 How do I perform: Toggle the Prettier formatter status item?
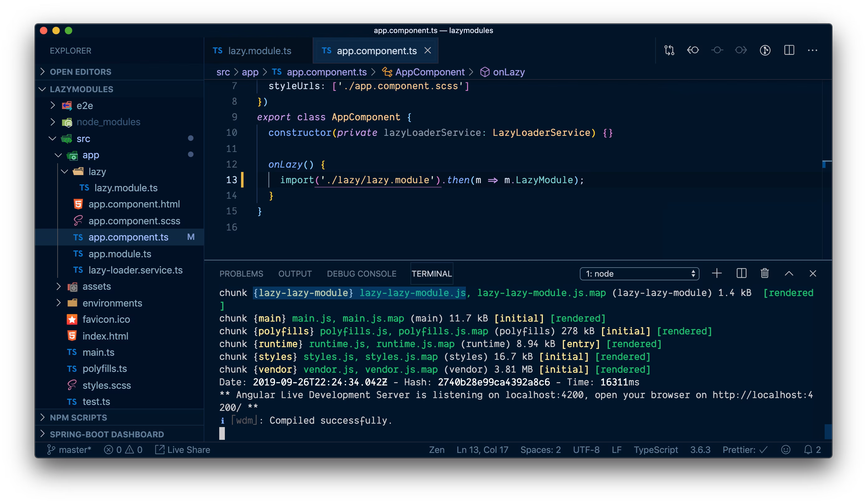tap(745, 449)
